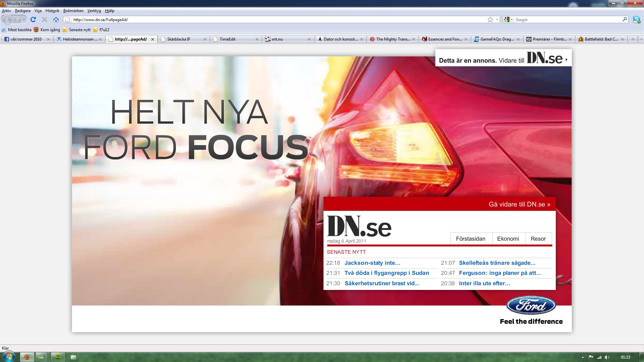Click the Ford oval logo
Screen dimensions: 644x362
(531, 305)
